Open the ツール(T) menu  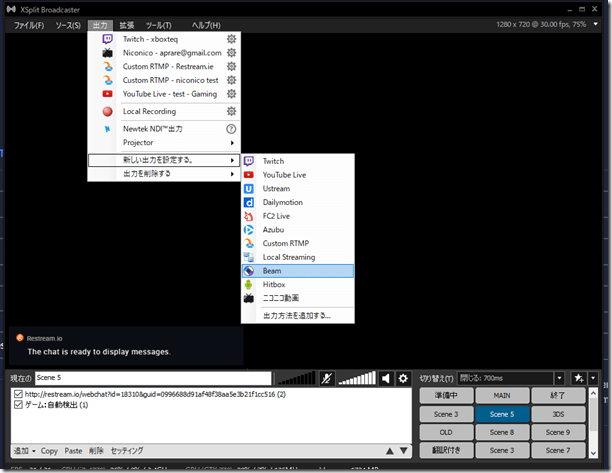[x=159, y=25]
